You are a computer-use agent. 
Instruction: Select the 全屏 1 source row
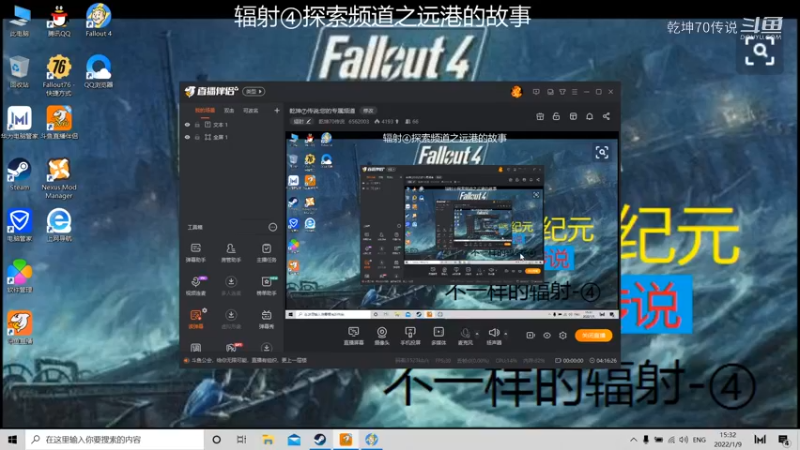[232, 137]
